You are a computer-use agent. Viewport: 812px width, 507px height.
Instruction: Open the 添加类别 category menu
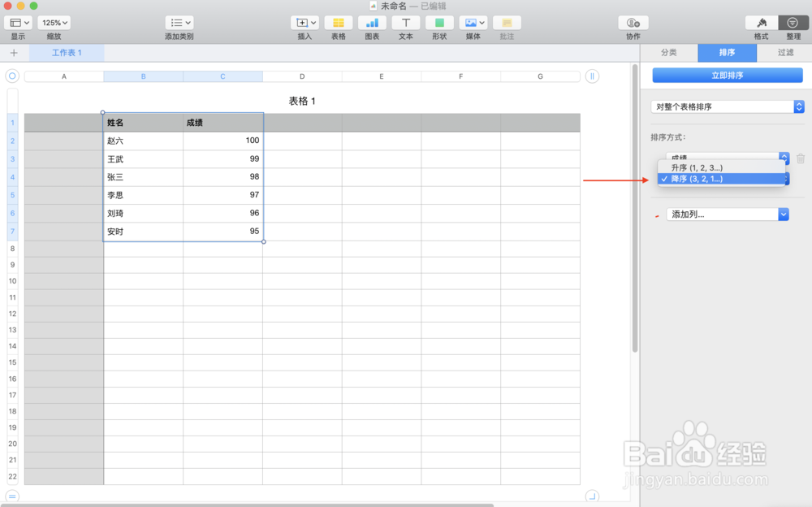pos(179,23)
